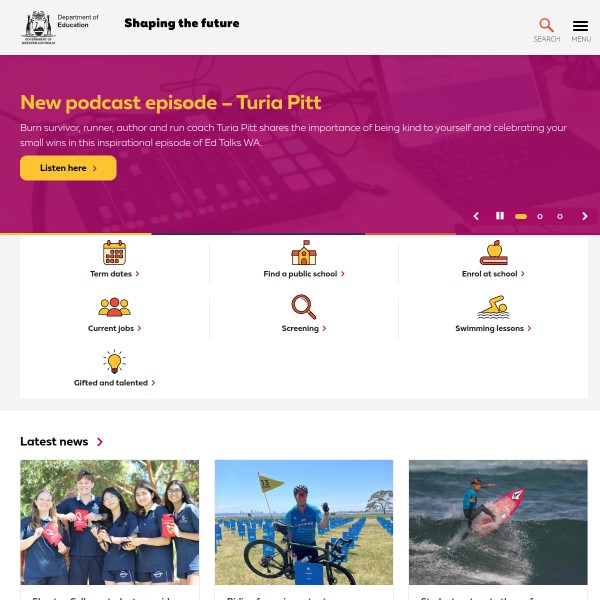
Task: Expand Latest news with the chevron
Action: coord(100,442)
